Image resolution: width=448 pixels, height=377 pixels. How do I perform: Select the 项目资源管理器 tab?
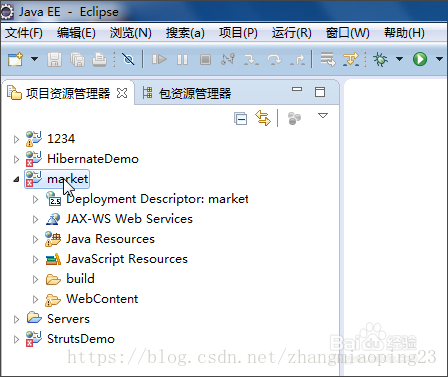click(x=68, y=93)
